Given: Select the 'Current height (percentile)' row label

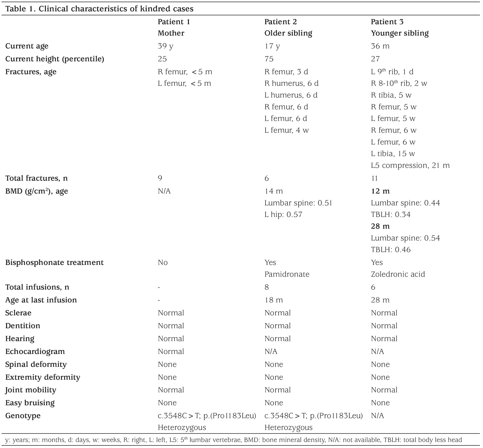Looking at the screenshot, I should click(x=55, y=59).
